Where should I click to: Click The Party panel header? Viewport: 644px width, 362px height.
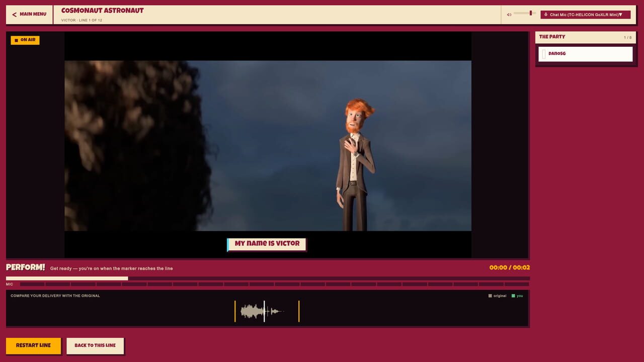585,37
